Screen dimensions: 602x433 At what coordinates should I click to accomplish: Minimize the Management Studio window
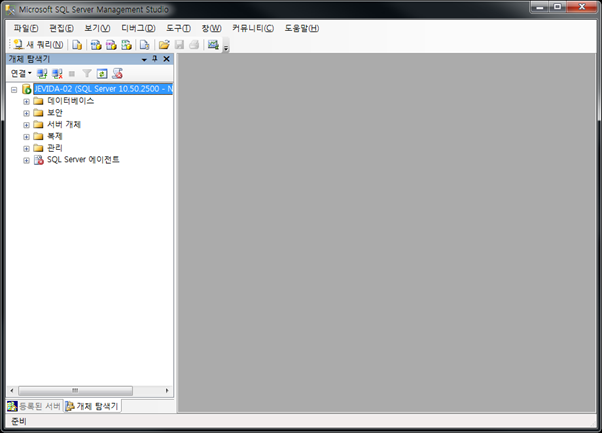pos(540,7)
